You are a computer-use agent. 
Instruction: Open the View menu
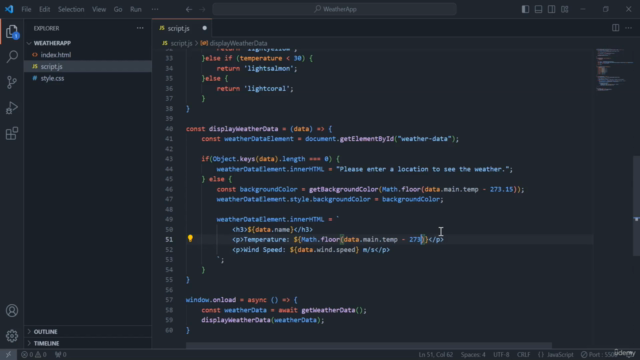pyautogui.click(x=99, y=9)
